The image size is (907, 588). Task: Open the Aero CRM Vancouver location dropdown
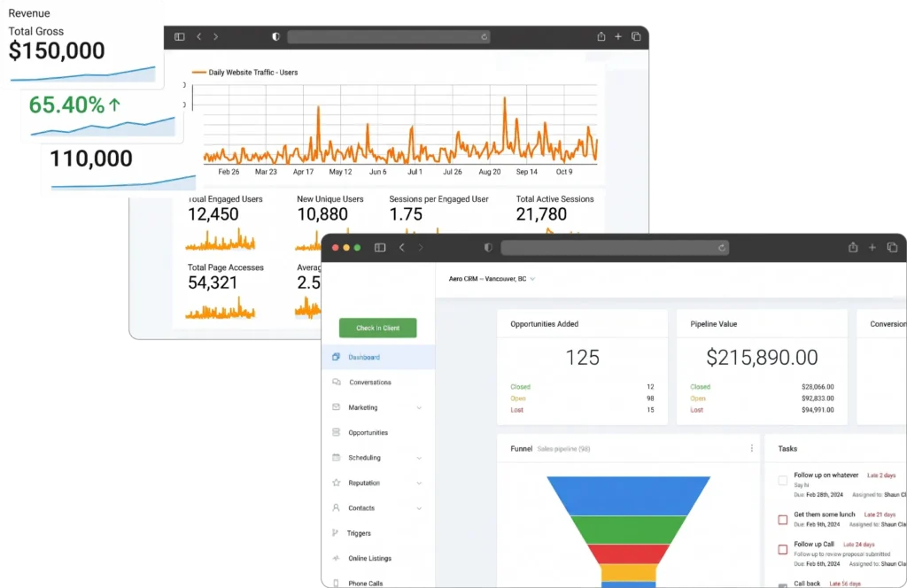(492, 279)
